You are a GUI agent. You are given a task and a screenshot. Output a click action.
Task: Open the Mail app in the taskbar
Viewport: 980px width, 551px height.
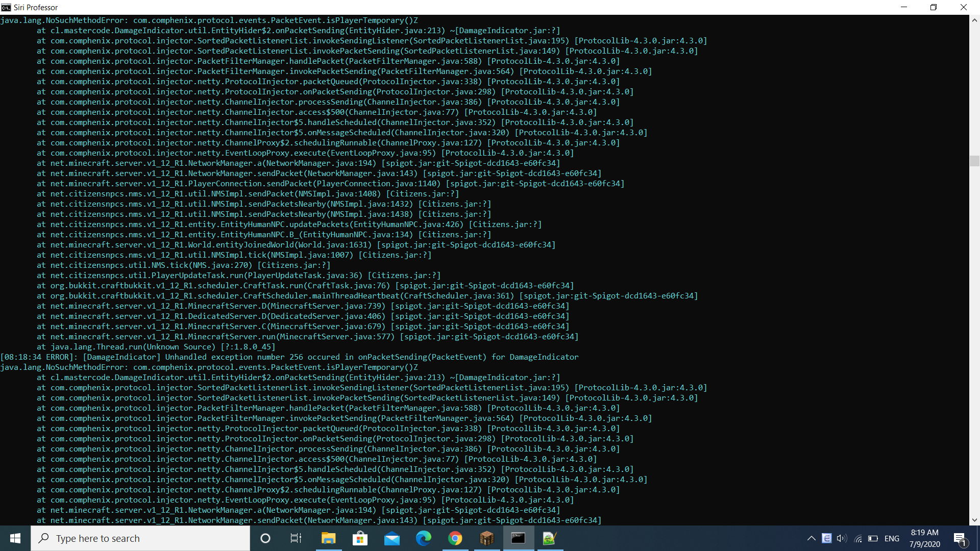[x=392, y=538]
